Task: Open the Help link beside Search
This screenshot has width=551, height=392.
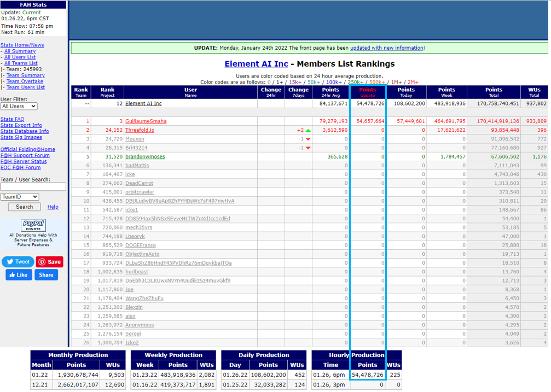Action: [53, 207]
